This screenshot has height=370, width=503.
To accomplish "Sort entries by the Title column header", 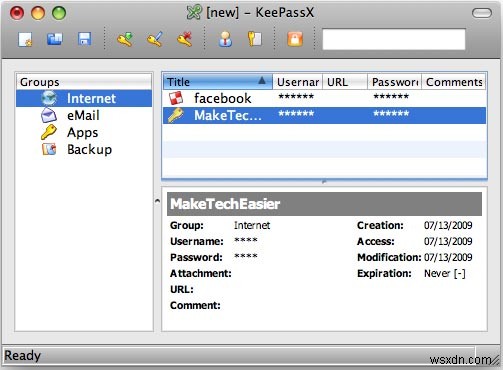I will point(218,82).
